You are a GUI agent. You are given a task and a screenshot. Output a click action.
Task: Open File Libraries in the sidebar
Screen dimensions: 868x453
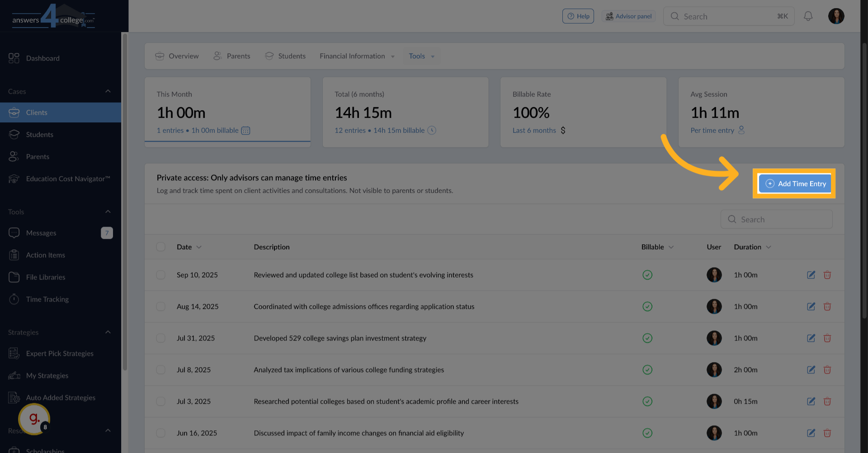tap(45, 277)
